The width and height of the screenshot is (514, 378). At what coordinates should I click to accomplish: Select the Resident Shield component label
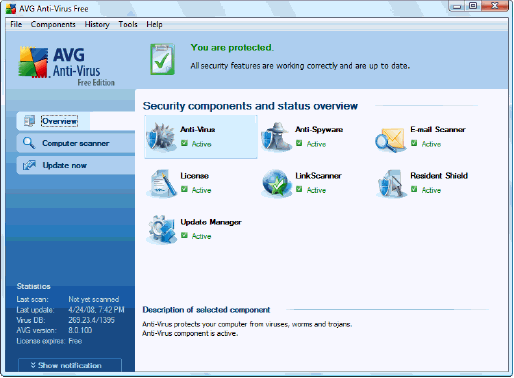439,176
